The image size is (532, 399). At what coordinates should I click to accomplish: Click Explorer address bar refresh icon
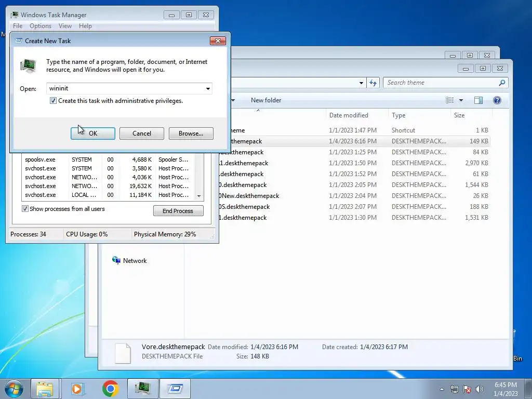(373, 83)
